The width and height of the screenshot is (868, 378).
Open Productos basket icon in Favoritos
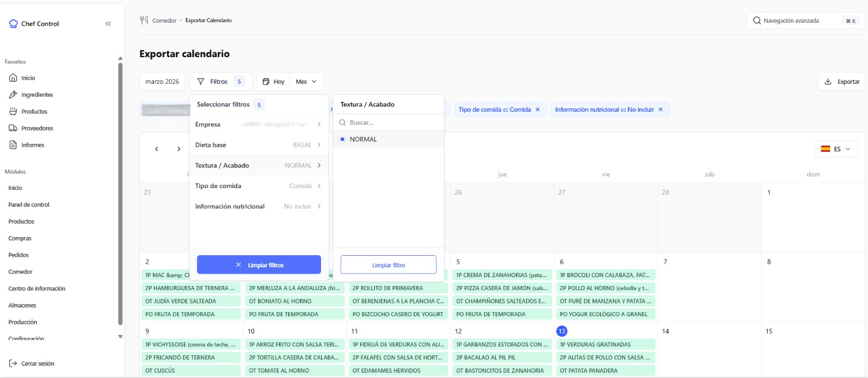click(x=13, y=111)
